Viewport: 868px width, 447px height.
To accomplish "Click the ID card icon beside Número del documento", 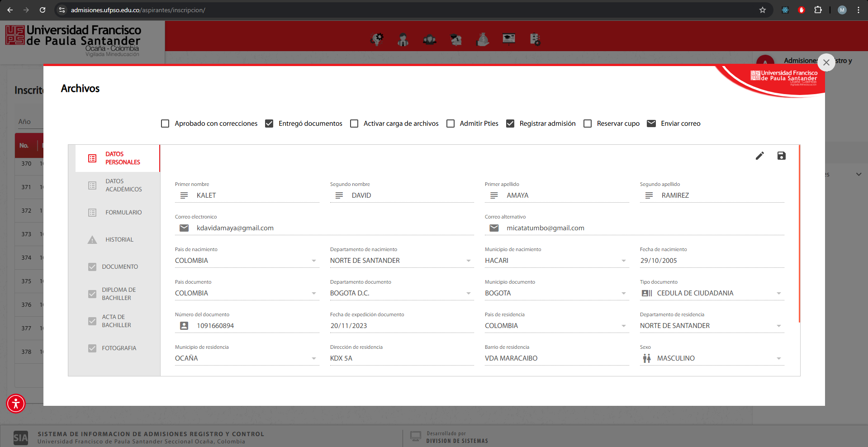I will tap(184, 326).
